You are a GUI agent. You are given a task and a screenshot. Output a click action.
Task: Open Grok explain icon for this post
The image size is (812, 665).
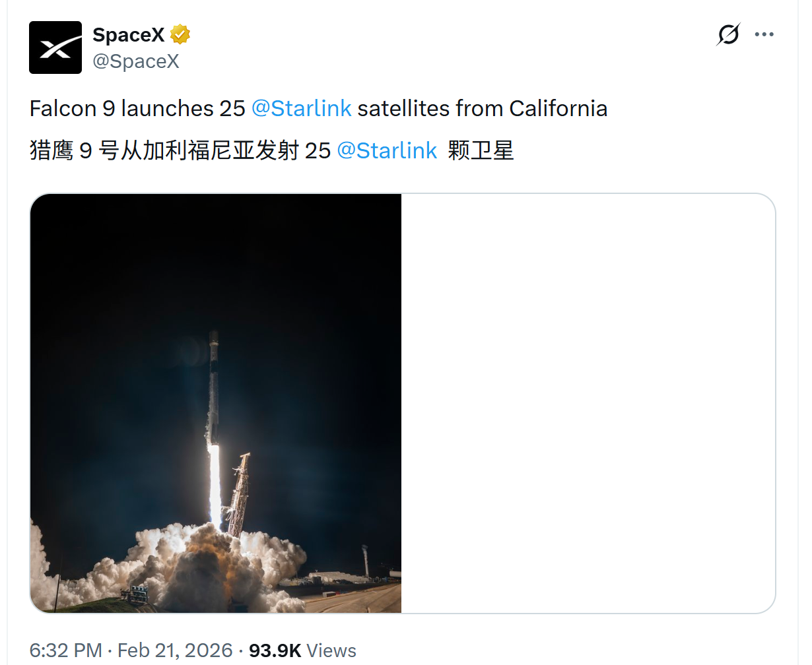(728, 34)
